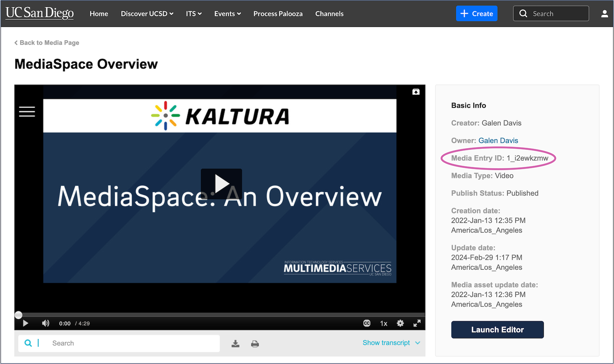
Task: Click the transcript search magnifier icon
Action: 28,343
